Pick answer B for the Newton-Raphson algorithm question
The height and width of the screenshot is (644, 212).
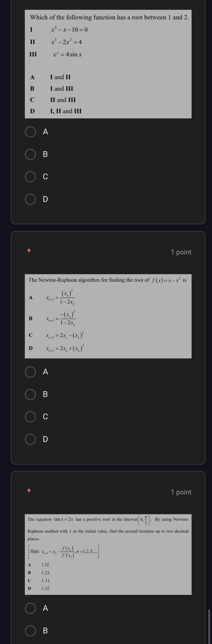pyautogui.click(x=31, y=394)
